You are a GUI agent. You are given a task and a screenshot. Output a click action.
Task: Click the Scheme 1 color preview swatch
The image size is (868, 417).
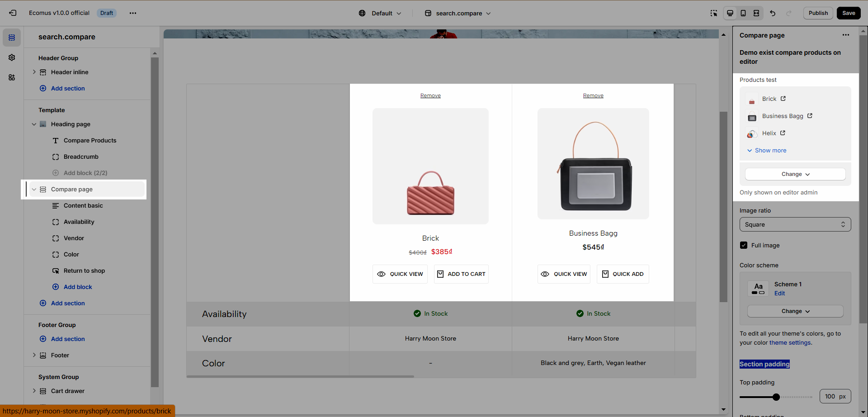(x=758, y=289)
